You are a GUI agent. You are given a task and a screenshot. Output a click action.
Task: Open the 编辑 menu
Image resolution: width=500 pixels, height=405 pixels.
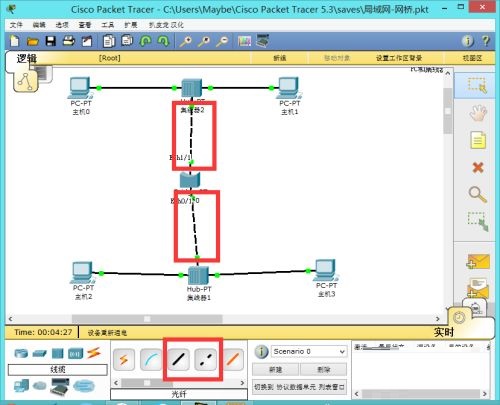39,25
